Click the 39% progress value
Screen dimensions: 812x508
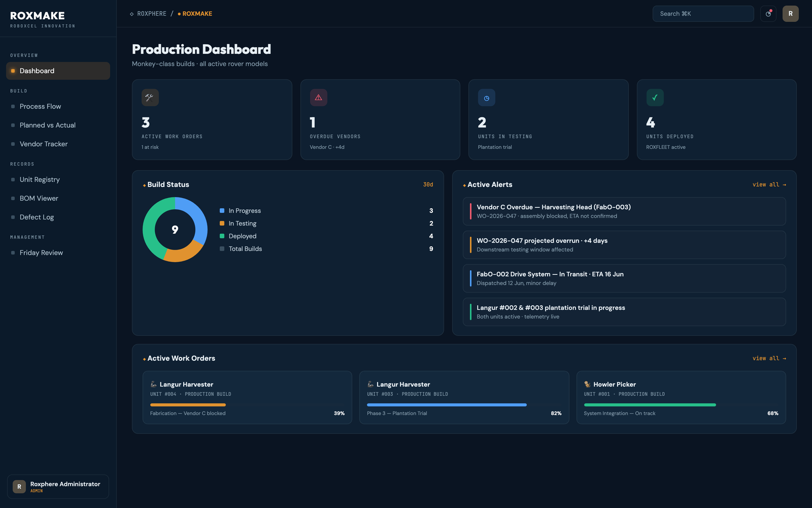point(339,414)
